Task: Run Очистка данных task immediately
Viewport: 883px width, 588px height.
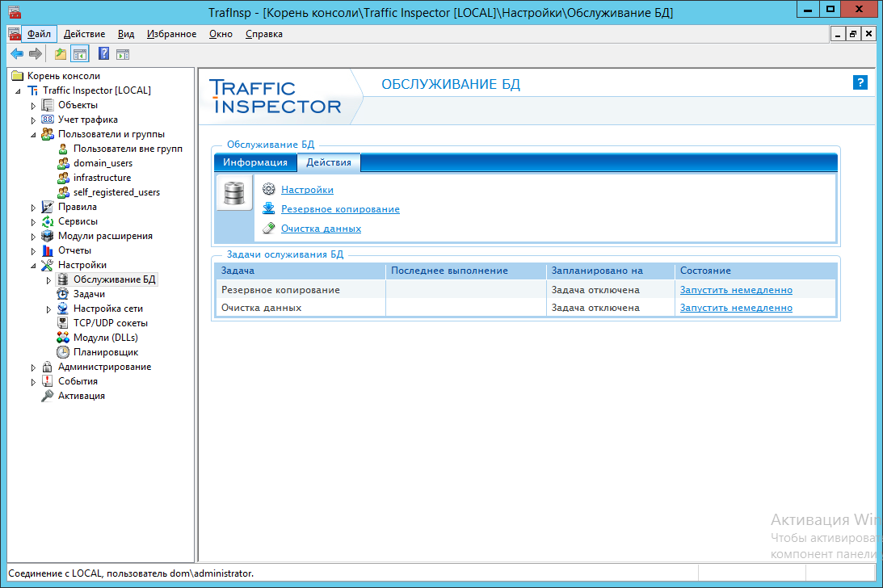Action: click(x=736, y=308)
